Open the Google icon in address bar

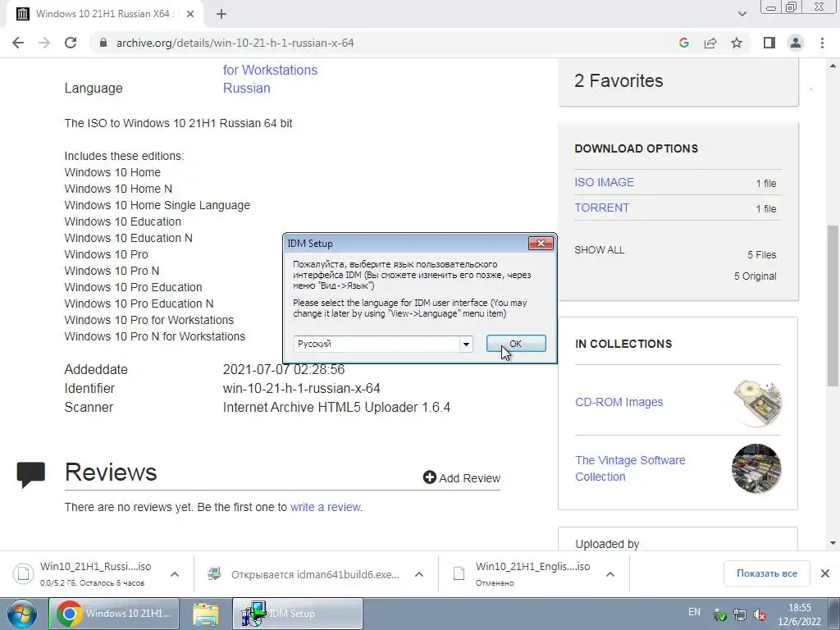point(683,43)
